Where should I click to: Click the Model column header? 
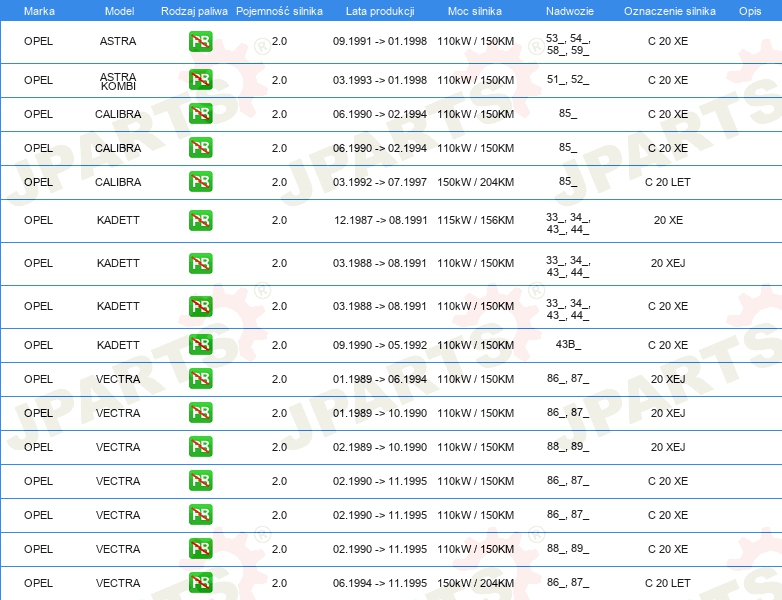119,11
